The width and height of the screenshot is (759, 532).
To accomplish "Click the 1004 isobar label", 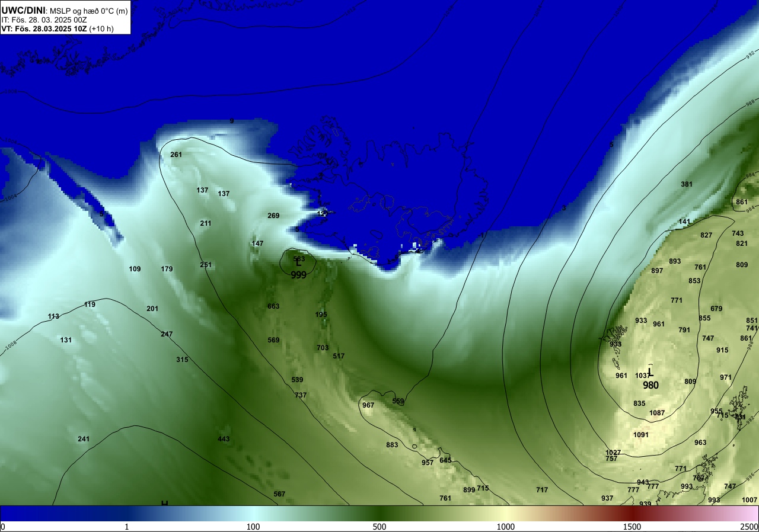I will coord(10,197).
